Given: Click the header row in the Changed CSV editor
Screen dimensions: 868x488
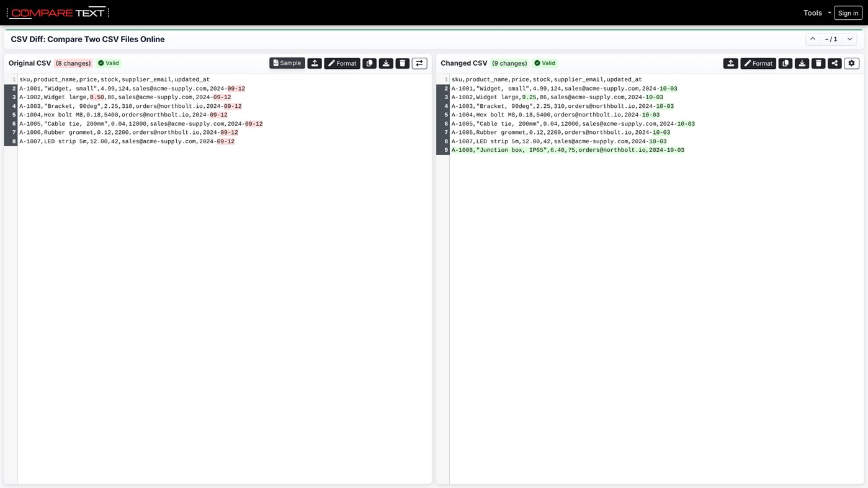Looking at the screenshot, I should tap(547, 79).
